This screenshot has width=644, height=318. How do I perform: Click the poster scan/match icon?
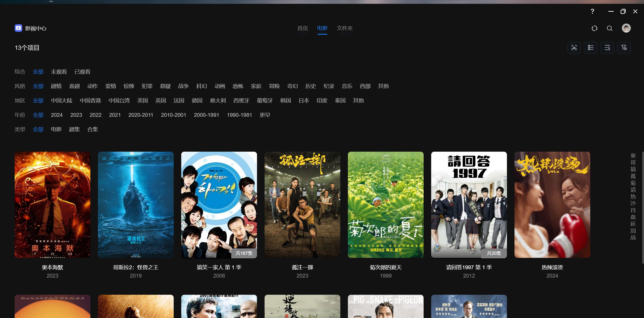coord(574,48)
